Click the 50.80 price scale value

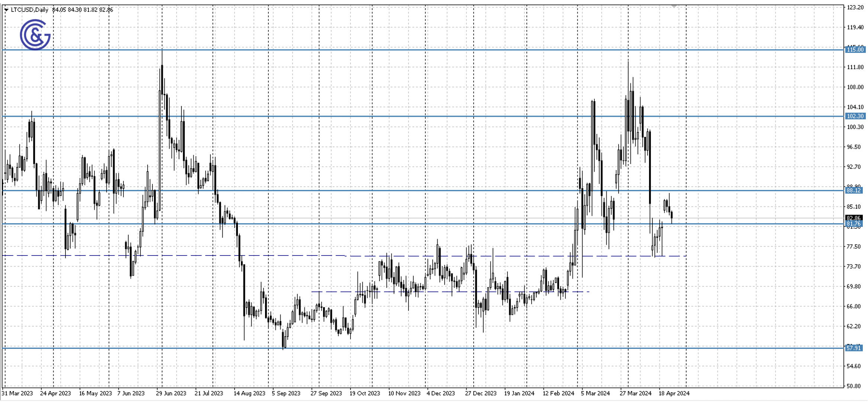click(854, 386)
